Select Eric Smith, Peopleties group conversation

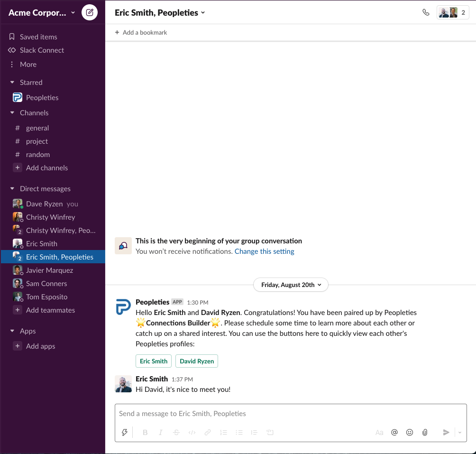click(x=53, y=257)
